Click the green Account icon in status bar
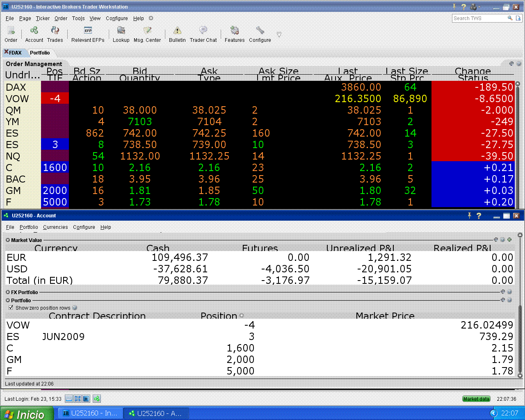The height and width of the screenshot is (420, 525). point(97,399)
